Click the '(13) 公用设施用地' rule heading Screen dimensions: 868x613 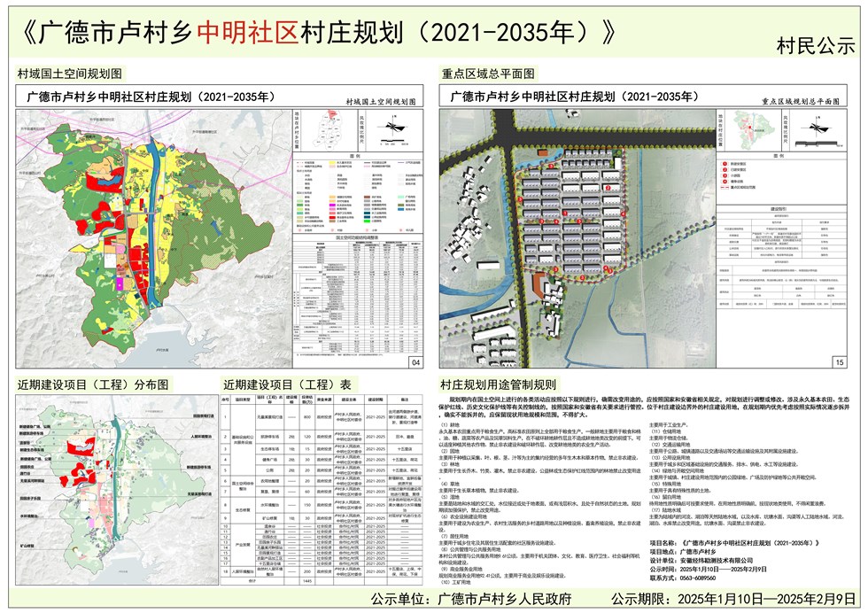[x=670, y=458]
